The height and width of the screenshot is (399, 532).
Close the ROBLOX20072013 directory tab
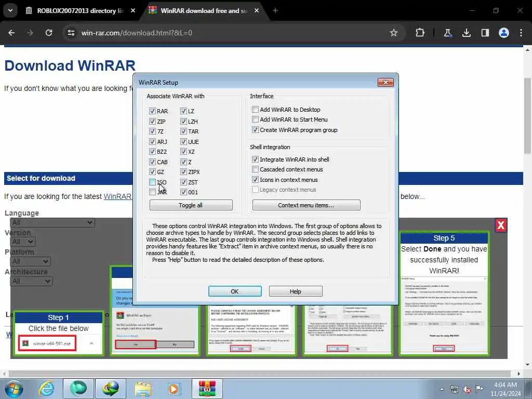133,10
